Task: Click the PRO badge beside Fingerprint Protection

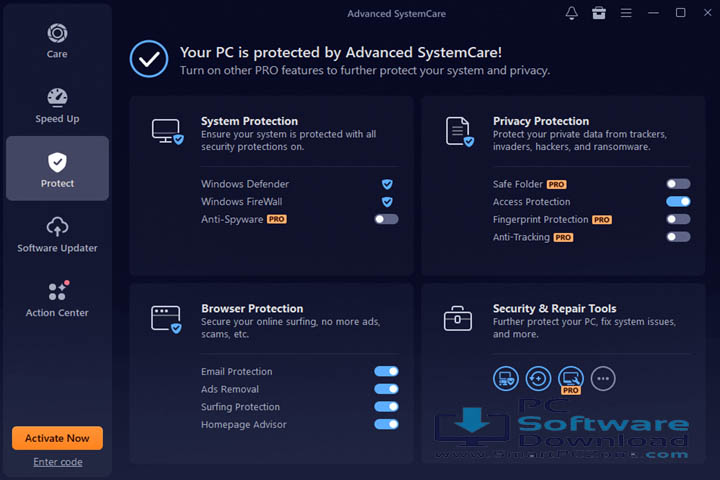Action: coord(602,220)
